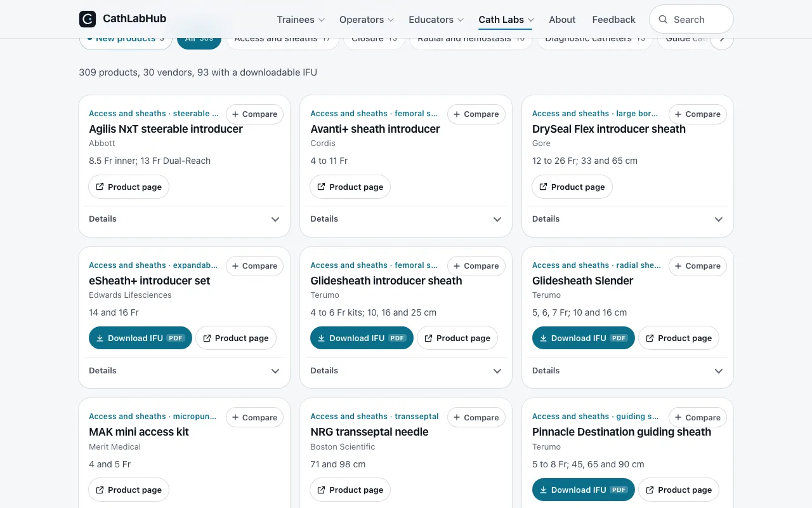Expand Details for Agilis NxT steerable introducer
Image resolution: width=812 pixels, height=508 pixels.
(x=184, y=219)
